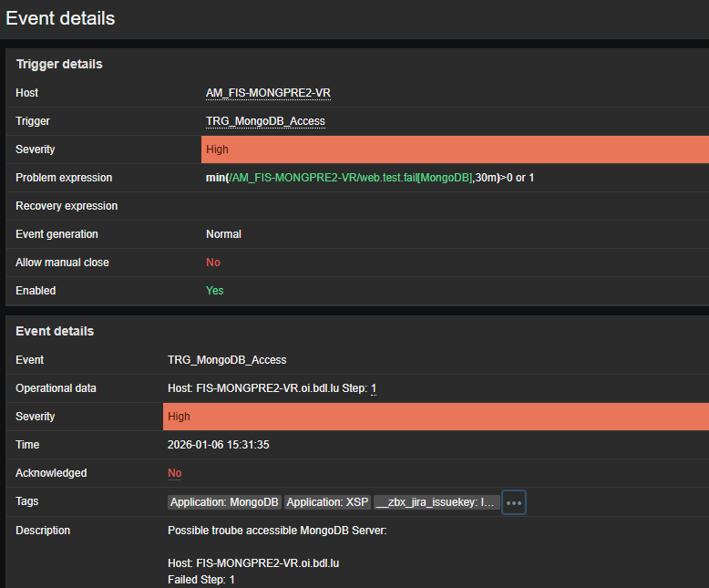Viewport: 709px width, 588px height.
Task: Click the Allow manual close 'No' value
Action: (213, 263)
